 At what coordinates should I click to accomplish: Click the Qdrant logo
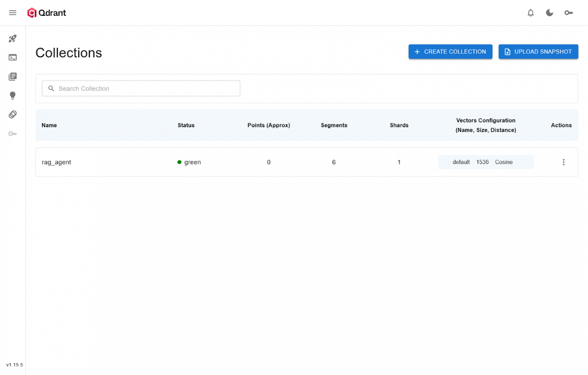coord(47,13)
